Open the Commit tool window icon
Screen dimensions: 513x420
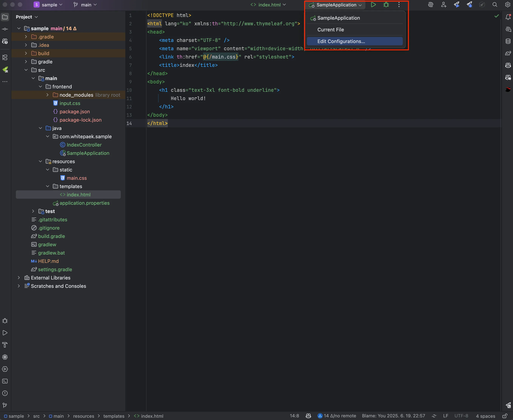pos(5,29)
